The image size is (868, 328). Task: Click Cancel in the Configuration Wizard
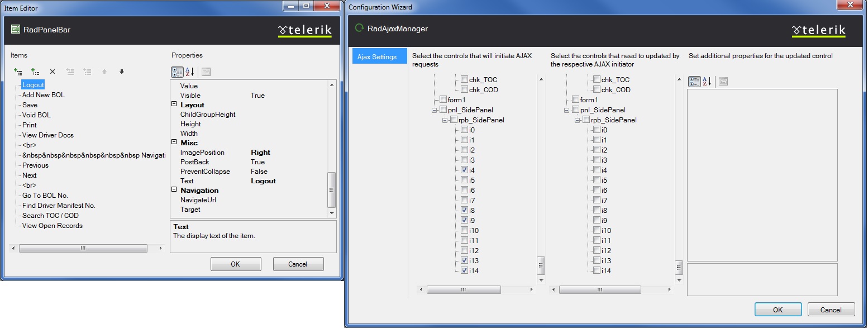[x=831, y=310]
